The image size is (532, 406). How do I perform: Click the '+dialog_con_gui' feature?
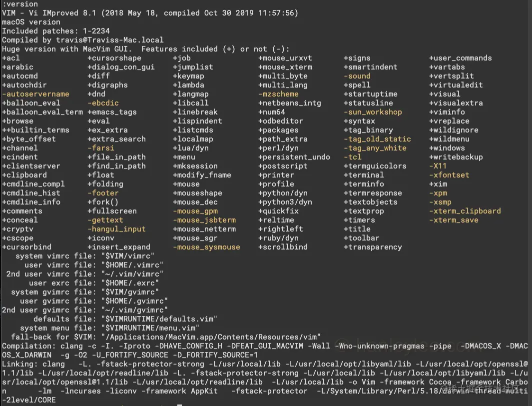pyautogui.click(x=121, y=67)
